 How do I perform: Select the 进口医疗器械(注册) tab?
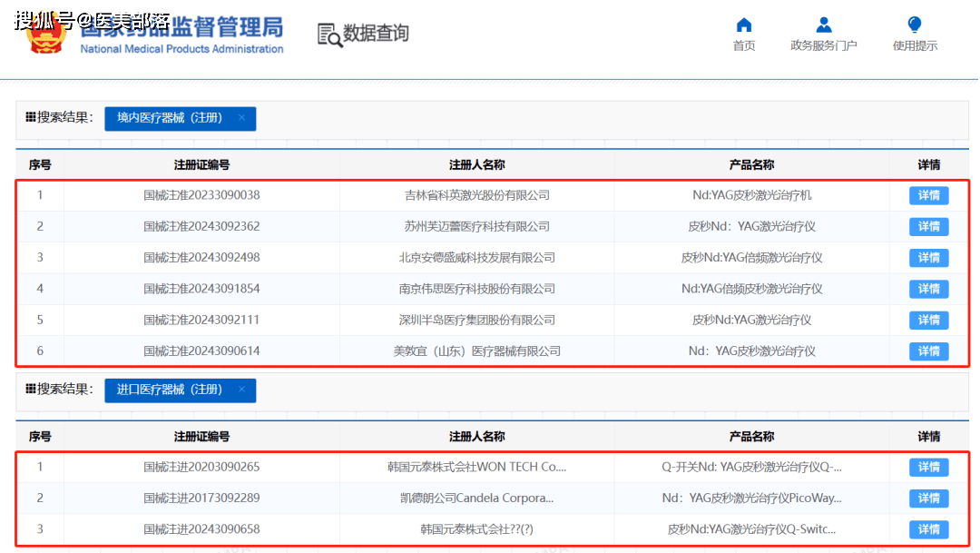170,390
